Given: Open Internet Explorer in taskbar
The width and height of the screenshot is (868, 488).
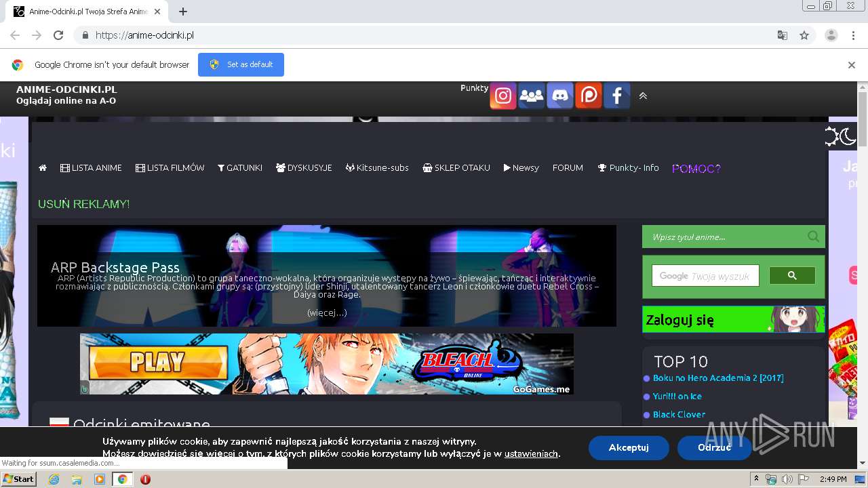Looking at the screenshot, I should [54, 479].
